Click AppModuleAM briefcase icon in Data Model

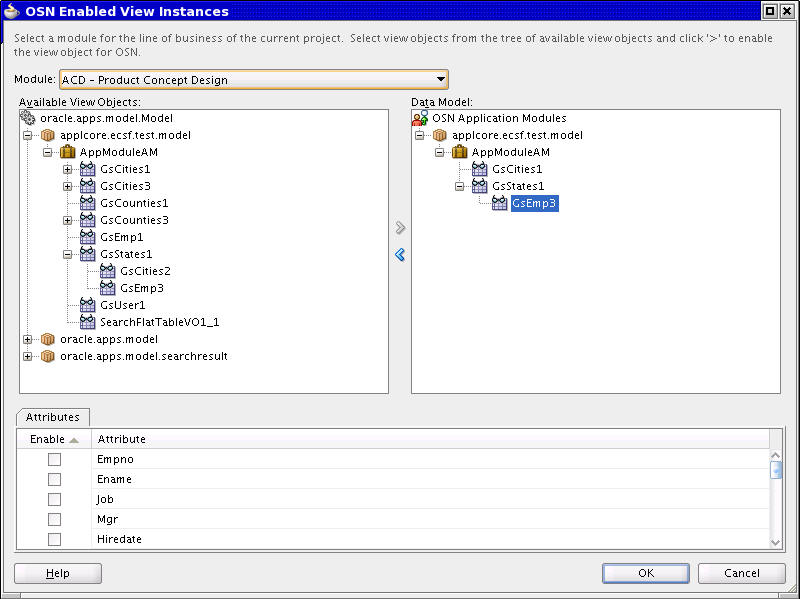(459, 152)
